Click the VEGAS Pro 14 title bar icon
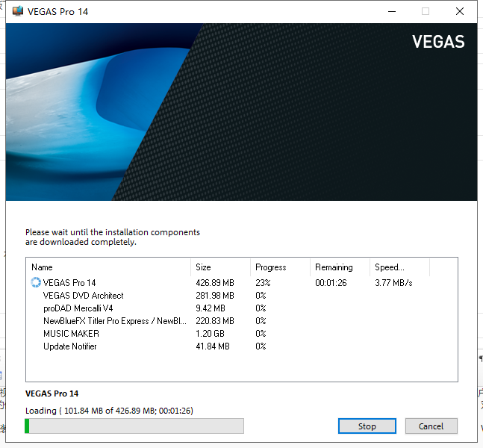 tap(18, 11)
